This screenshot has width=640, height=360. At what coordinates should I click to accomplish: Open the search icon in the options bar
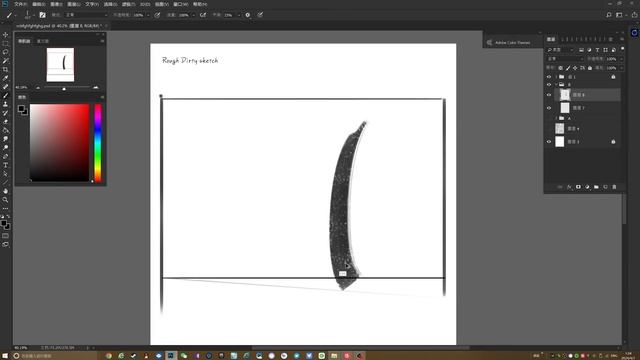coord(609,15)
